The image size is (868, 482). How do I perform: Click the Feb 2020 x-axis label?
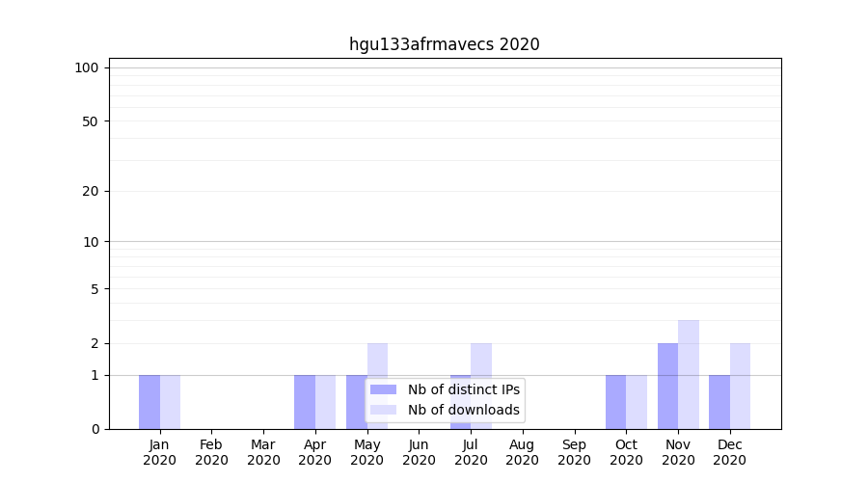pyautogui.click(x=211, y=452)
